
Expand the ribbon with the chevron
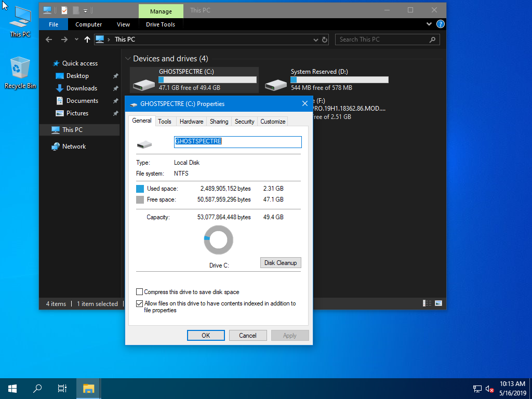(x=429, y=24)
